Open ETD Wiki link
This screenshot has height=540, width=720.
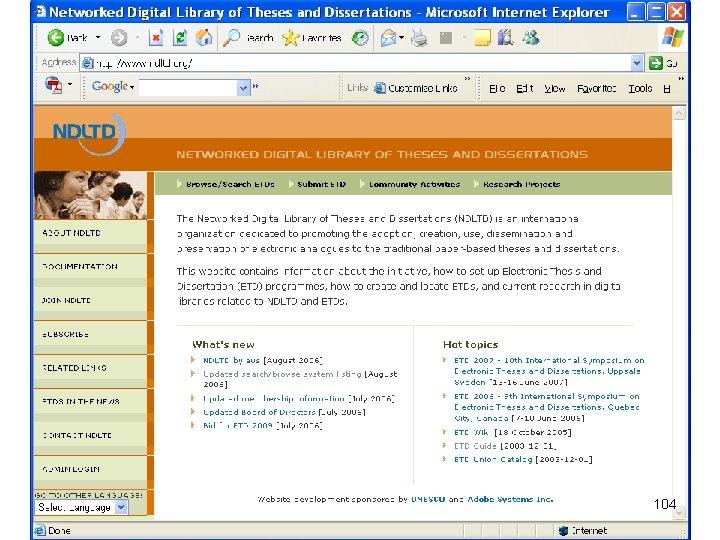pyautogui.click(x=472, y=432)
